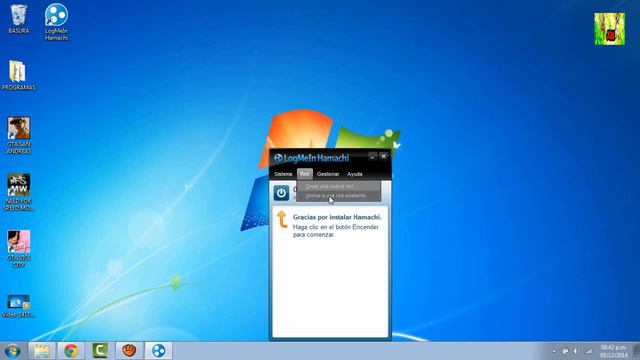Click the Show desktop strip
Screen dimensions: 640x360
click(636, 351)
